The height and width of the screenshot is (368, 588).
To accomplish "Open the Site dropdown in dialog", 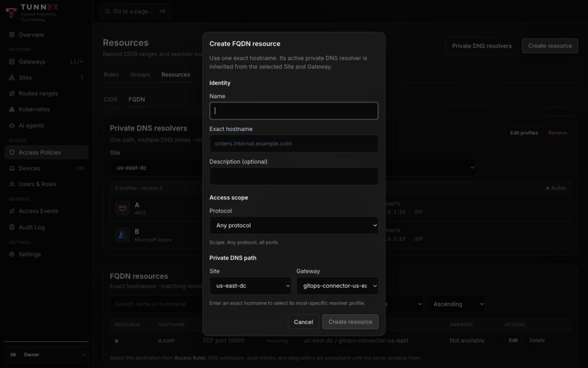I will 250,286.
